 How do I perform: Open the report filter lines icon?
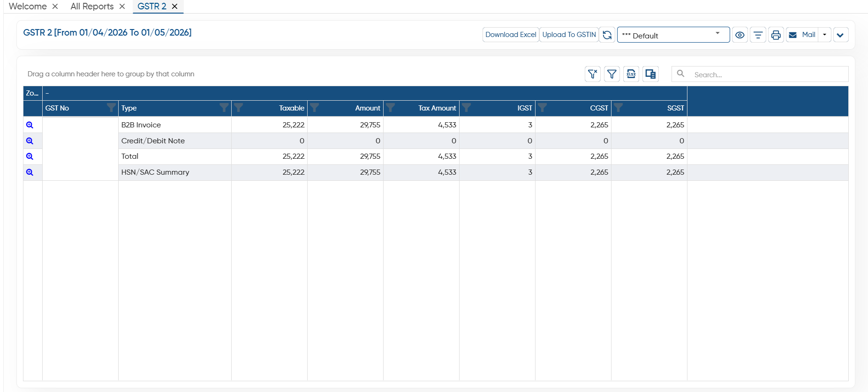758,35
